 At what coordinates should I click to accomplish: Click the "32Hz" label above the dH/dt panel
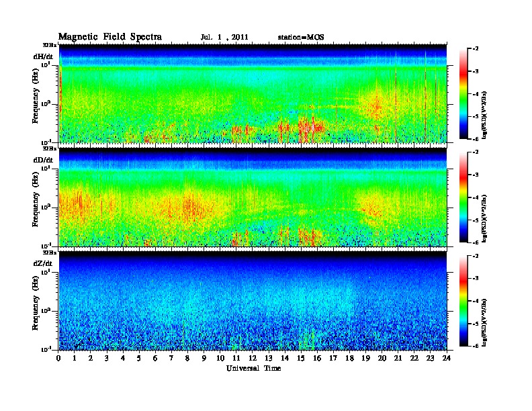coord(49,45)
